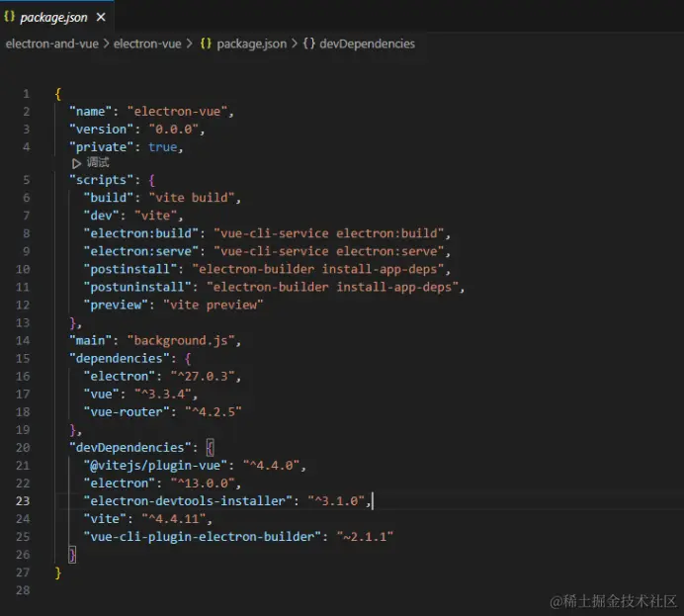Viewport: 684px width, 616px height.
Task: Click the "0.0.0" version value
Action: click(x=174, y=130)
